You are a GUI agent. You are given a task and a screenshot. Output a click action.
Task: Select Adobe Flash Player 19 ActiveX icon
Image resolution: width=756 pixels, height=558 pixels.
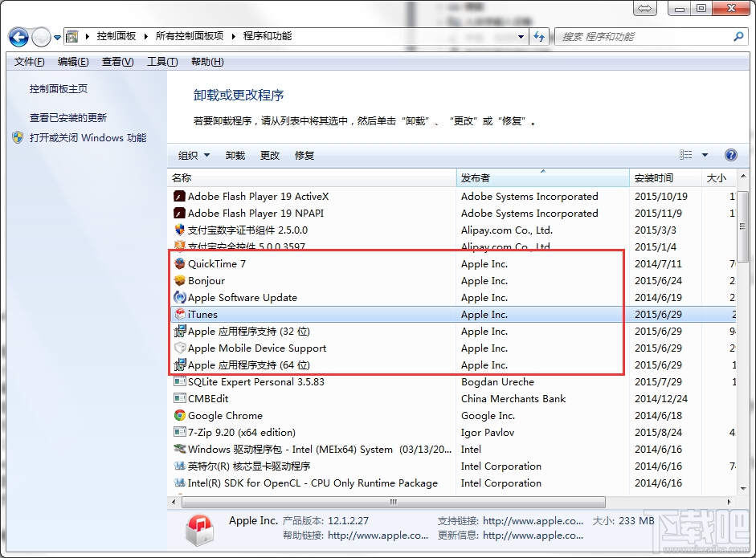point(179,196)
